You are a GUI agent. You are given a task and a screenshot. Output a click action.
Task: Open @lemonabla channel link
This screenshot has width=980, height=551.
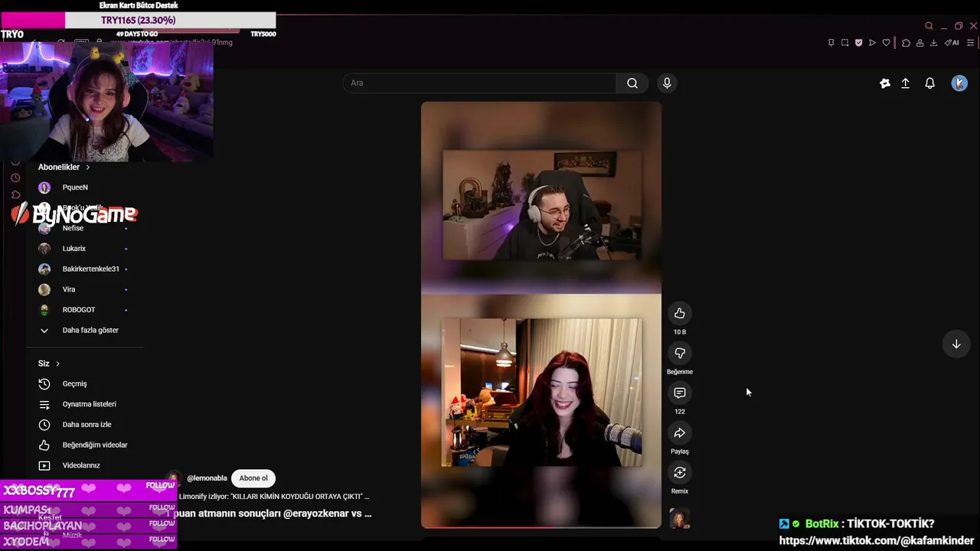(x=207, y=478)
